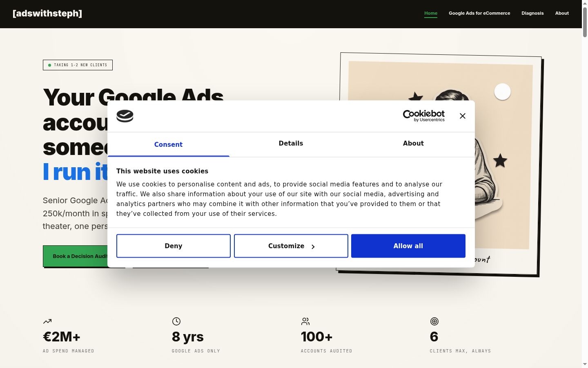Click the trending arrow icon above €2M+
The width and height of the screenshot is (588, 368).
tap(47, 321)
